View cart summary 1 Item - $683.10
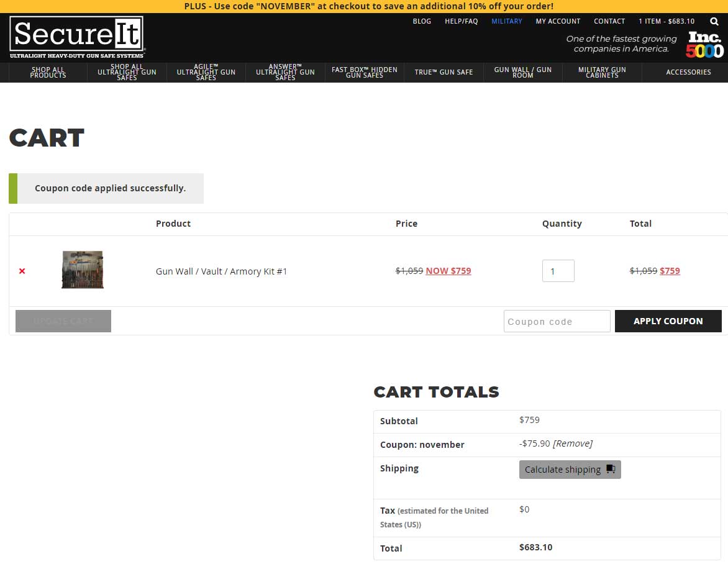 tap(667, 21)
